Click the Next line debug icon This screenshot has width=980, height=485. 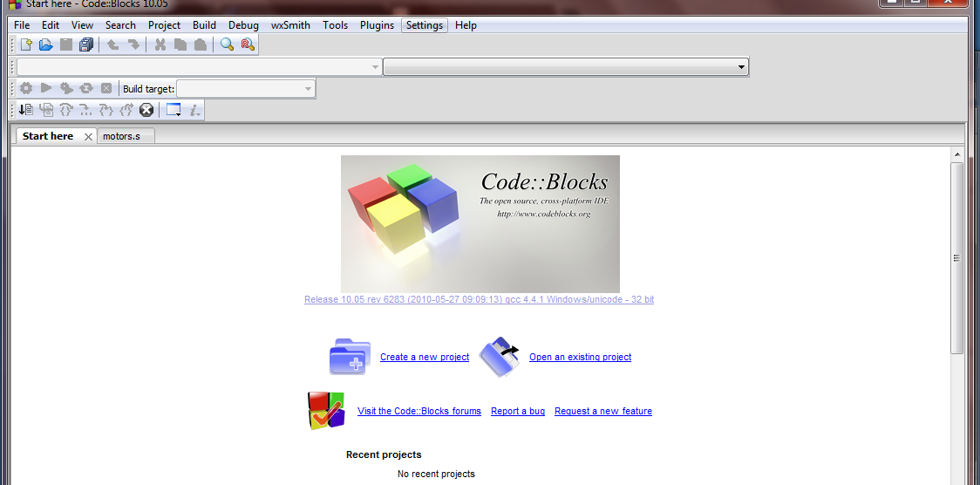66,110
